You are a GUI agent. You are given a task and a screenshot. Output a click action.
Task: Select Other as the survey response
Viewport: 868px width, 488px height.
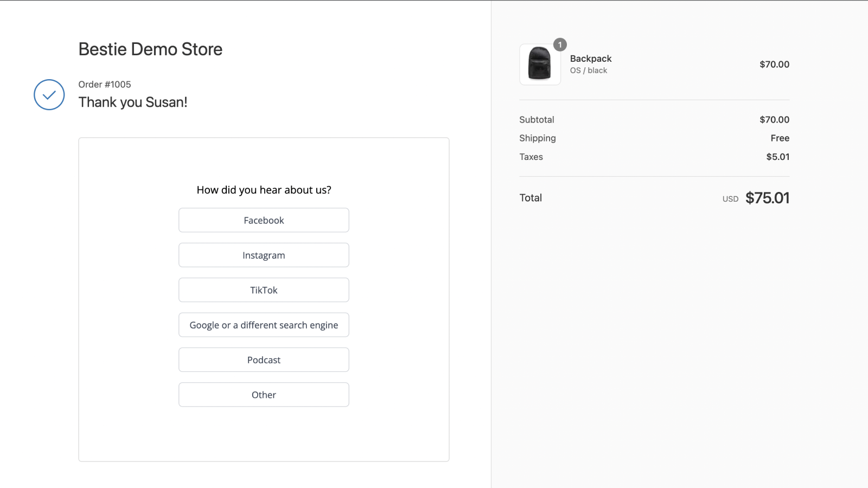pos(264,395)
